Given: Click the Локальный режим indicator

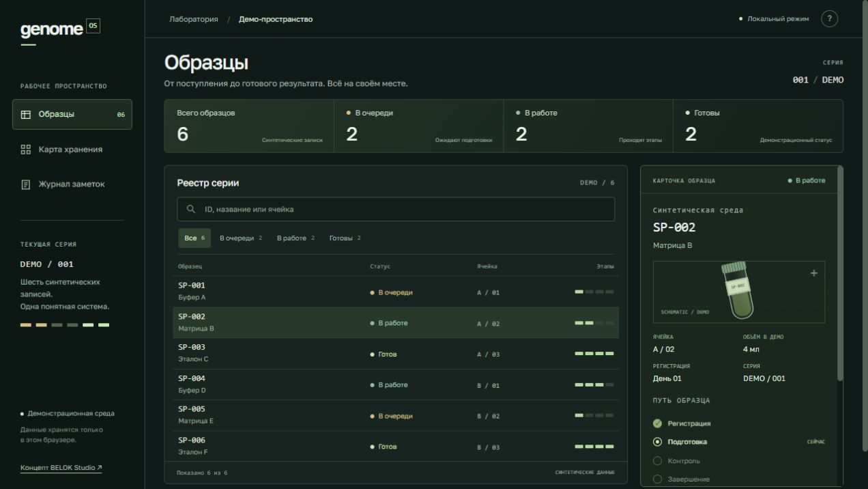Looking at the screenshot, I should (x=774, y=19).
